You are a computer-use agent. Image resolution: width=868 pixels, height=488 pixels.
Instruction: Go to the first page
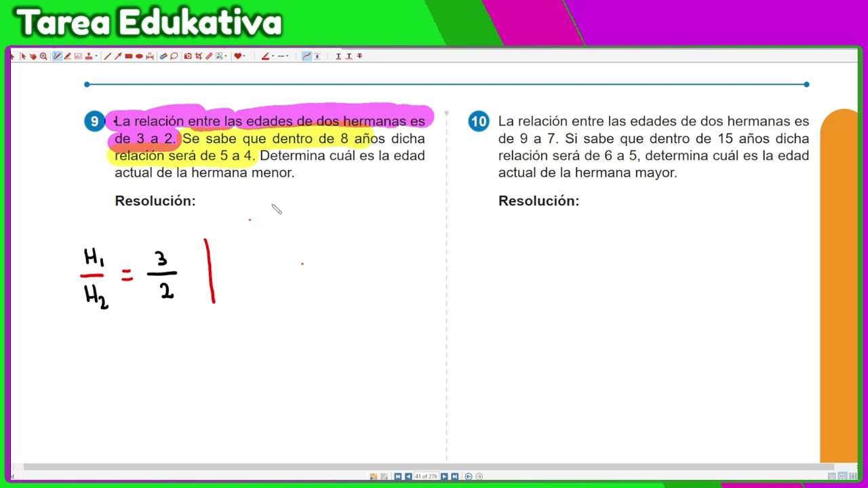[398, 476]
